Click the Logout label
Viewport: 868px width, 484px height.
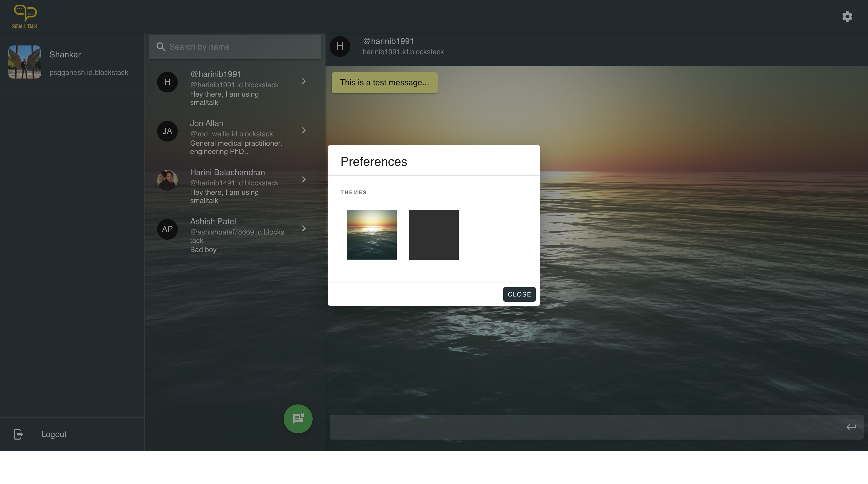[54, 434]
